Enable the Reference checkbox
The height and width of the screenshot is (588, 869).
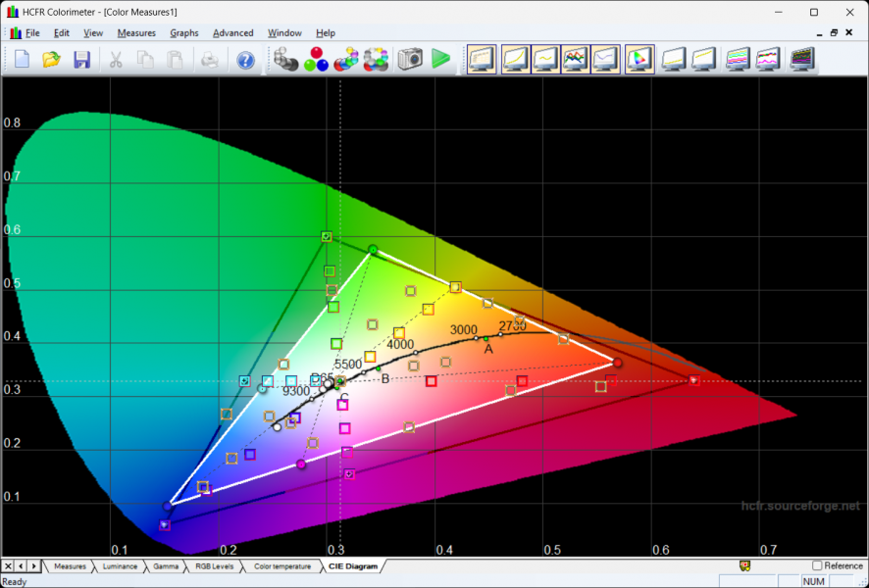pyautogui.click(x=818, y=565)
